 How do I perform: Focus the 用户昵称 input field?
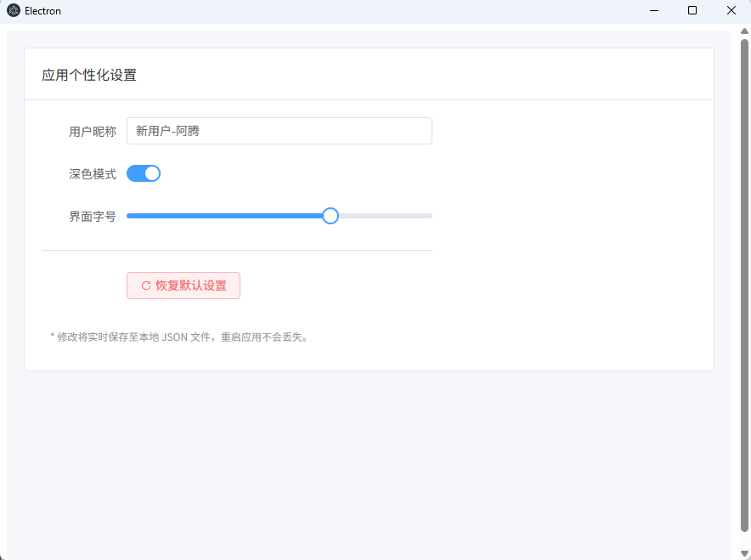(x=279, y=131)
